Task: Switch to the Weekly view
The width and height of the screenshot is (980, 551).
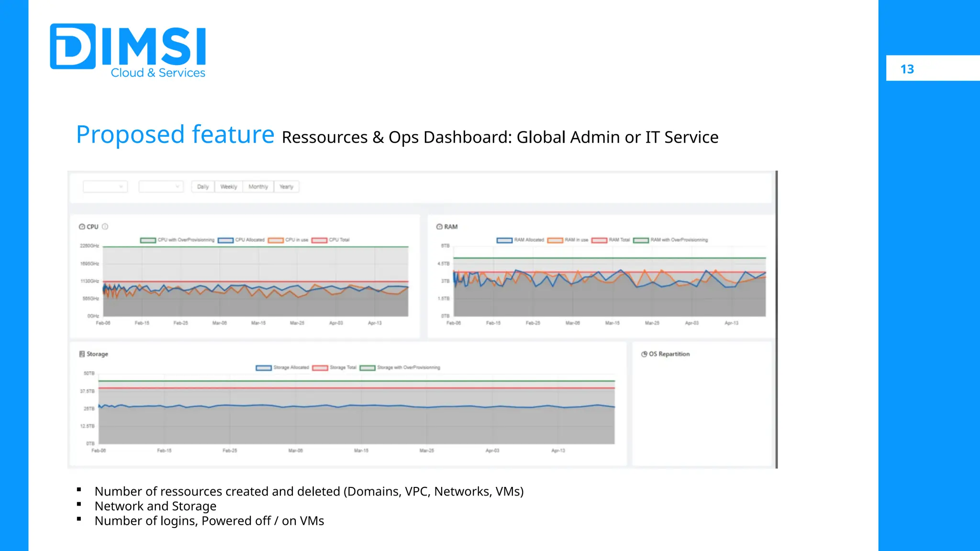Action: pyautogui.click(x=229, y=187)
